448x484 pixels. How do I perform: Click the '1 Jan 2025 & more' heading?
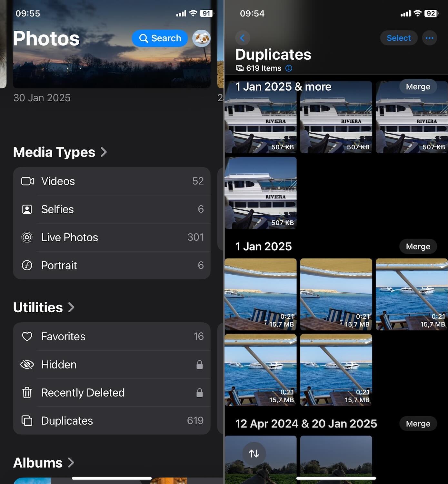click(x=283, y=86)
